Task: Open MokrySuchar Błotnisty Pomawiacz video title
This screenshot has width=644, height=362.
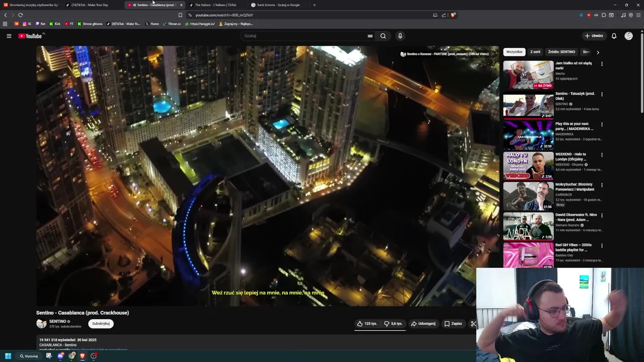Action: (575, 187)
